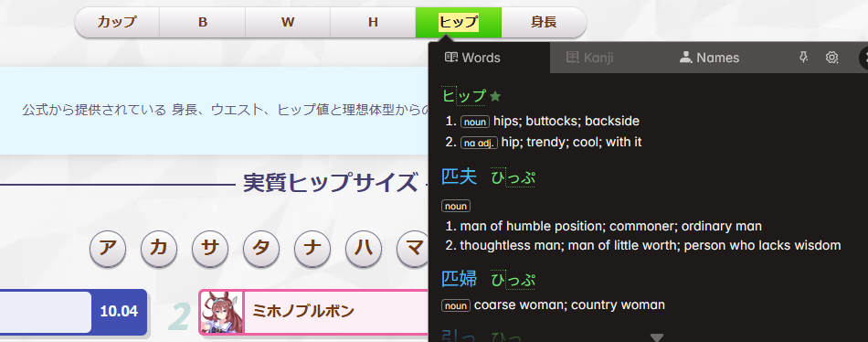Filter names by カ row button

[x=159, y=249]
